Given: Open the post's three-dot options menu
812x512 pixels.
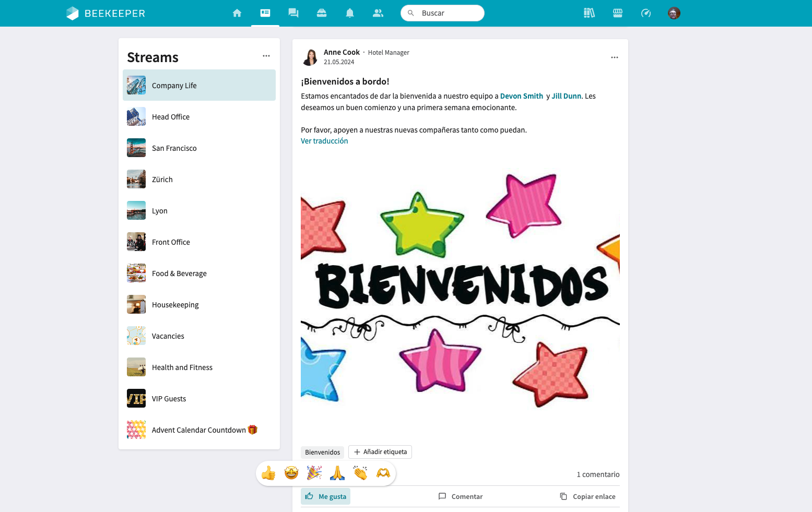Looking at the screenshot, I should [615, 57].
